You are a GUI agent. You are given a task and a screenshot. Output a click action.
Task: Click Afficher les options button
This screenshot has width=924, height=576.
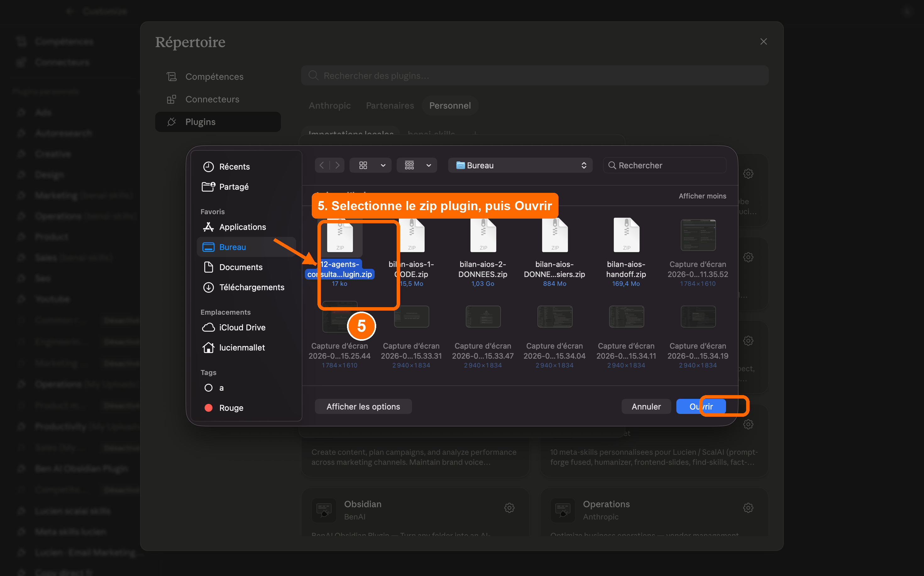tap(363, 406)
